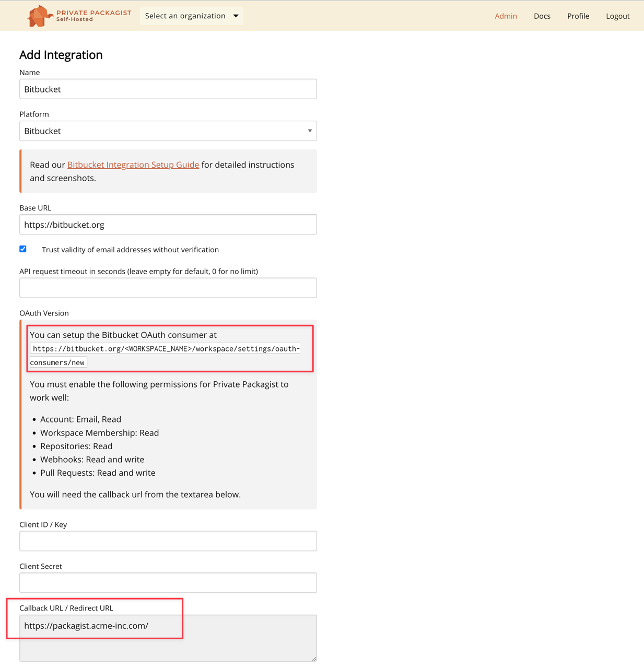Click the Callback URL textarea resize handle
This screenshot has height=668, width=644.
coord(314,659)
